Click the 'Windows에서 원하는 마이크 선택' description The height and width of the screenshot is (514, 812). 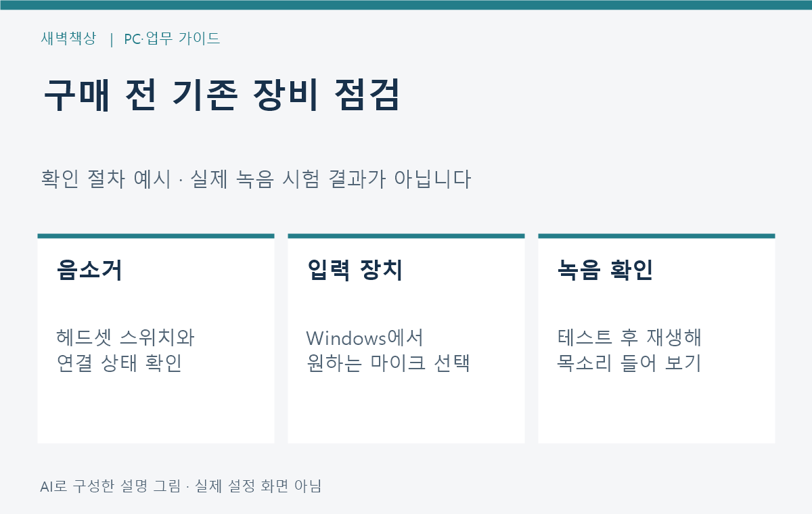(388, 350)
